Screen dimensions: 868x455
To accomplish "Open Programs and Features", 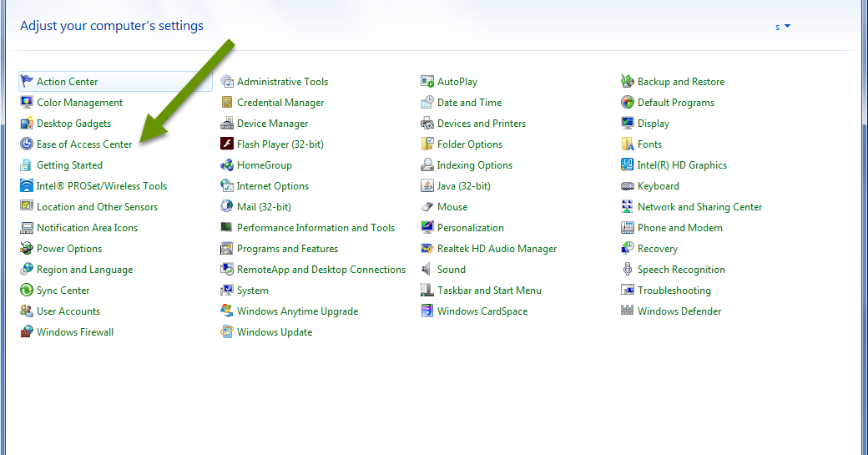I will 287,249.
